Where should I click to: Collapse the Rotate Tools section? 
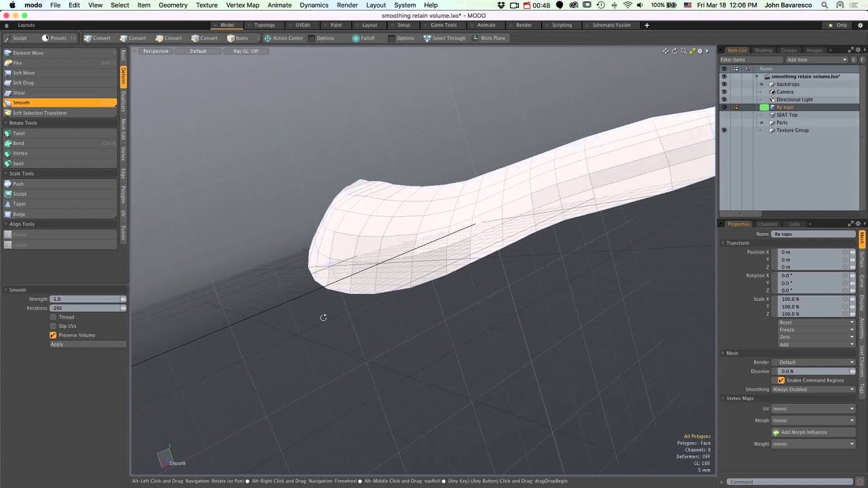[x=6, y=123]
